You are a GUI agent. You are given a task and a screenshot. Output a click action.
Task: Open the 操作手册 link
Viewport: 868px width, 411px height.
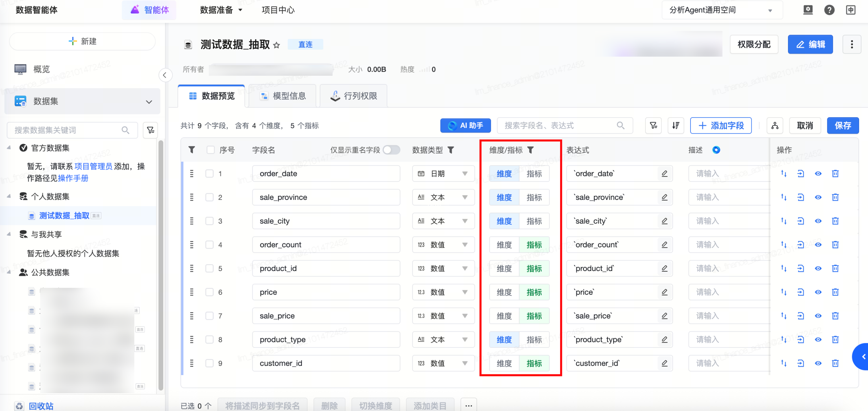click(73, 178)
